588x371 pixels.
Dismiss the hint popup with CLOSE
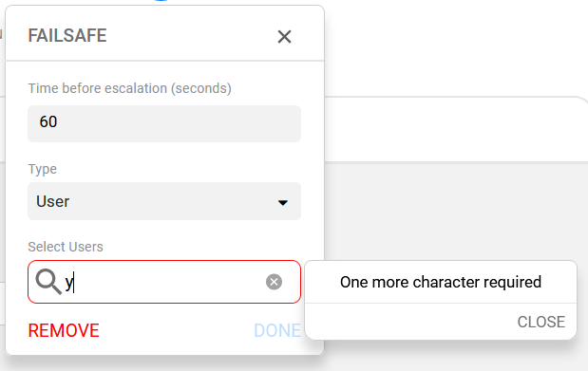tap(541, 322)
